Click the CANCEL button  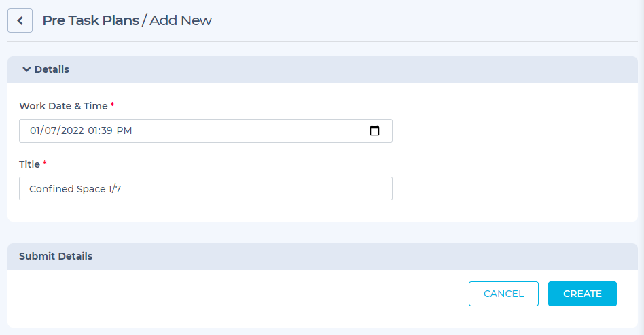pyautogui.click(x=503, y=294)
